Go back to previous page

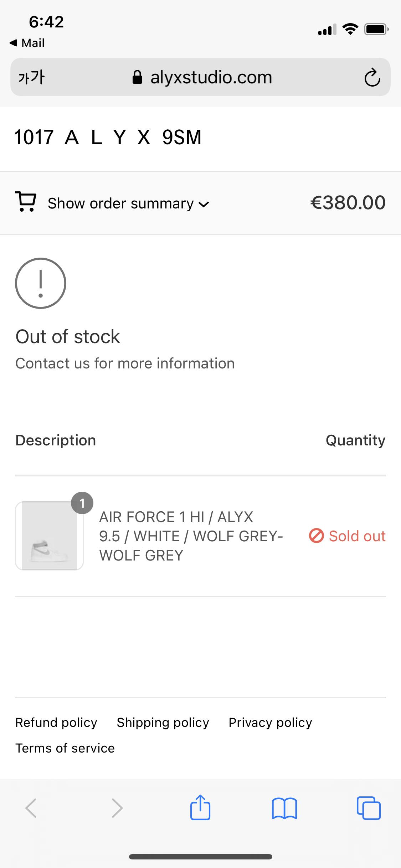pyautogui.click(x=31, y=808)
